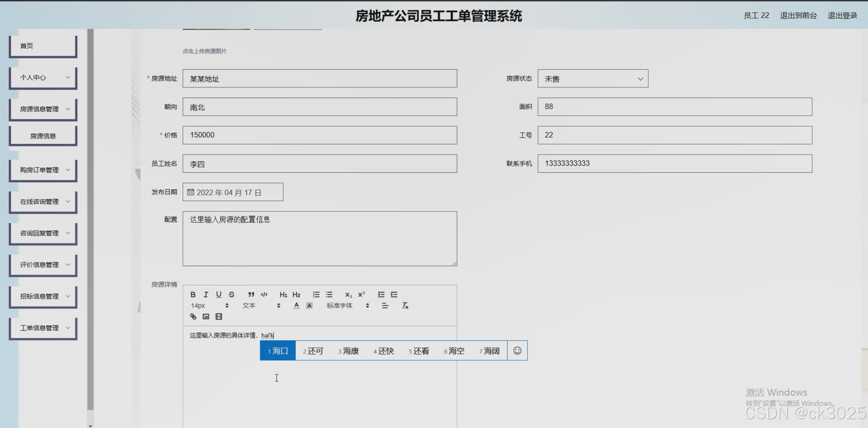Image resolution: width=868 pixels, height=428 pixels.
Task: Open the 房源信息 submenu item
Action: [x=43, y=136]
